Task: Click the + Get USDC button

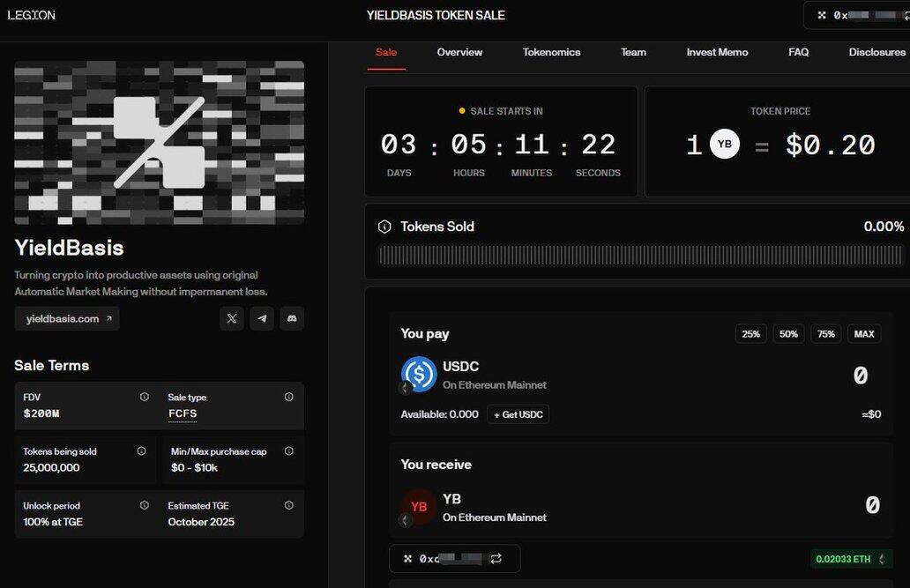Action: [518, 414]
